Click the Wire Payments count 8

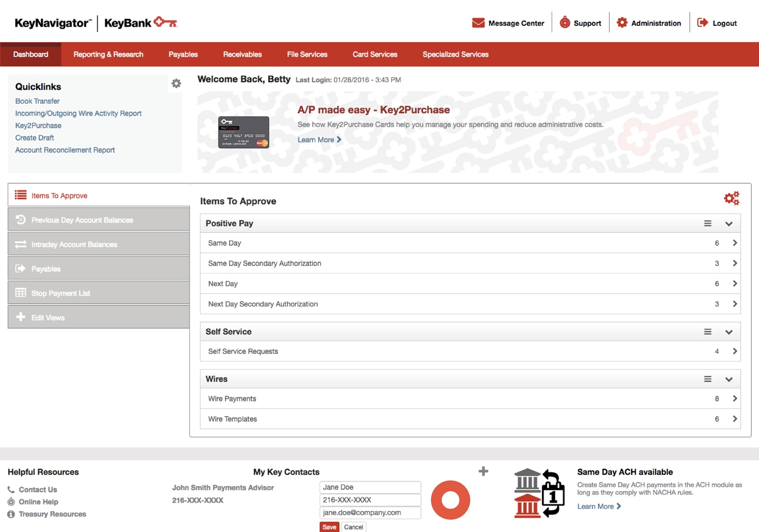pyautogui.click(x=717, y=399)
